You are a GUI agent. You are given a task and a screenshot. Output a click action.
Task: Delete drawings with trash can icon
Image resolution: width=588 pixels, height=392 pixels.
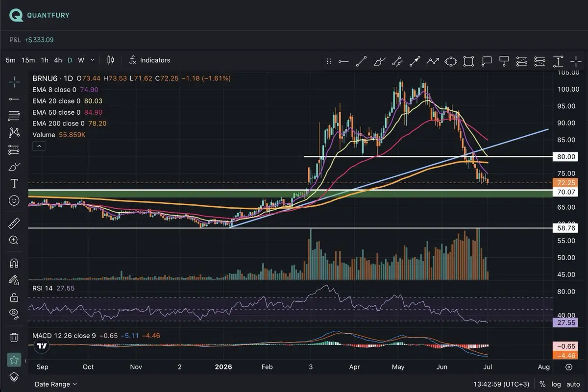tap(14, 337)
